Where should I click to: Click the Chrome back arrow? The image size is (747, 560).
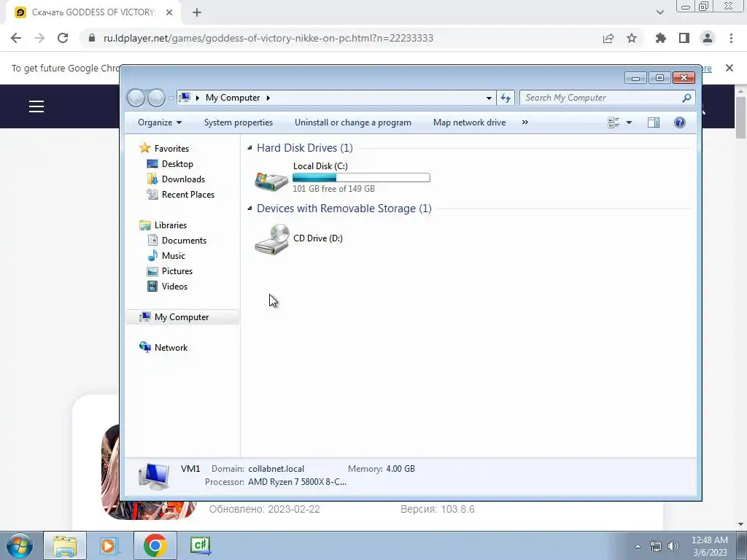coord(16,38)
